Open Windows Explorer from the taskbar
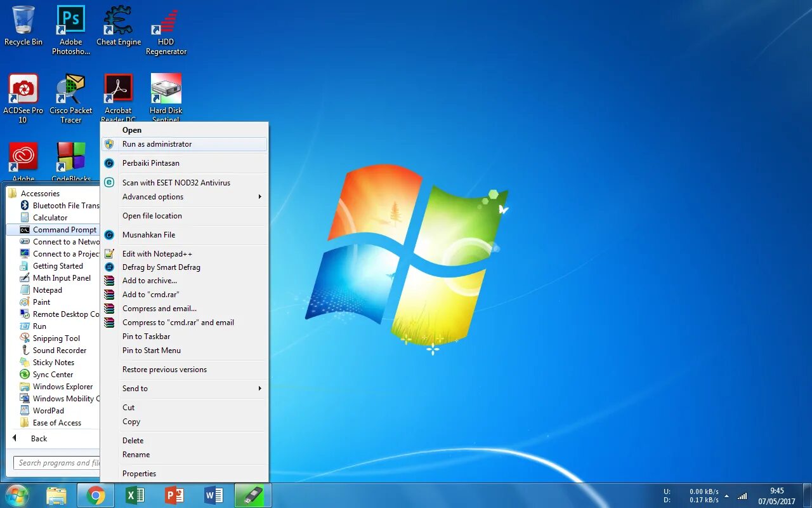The image size is (812, 508). (x=56, y=495)
